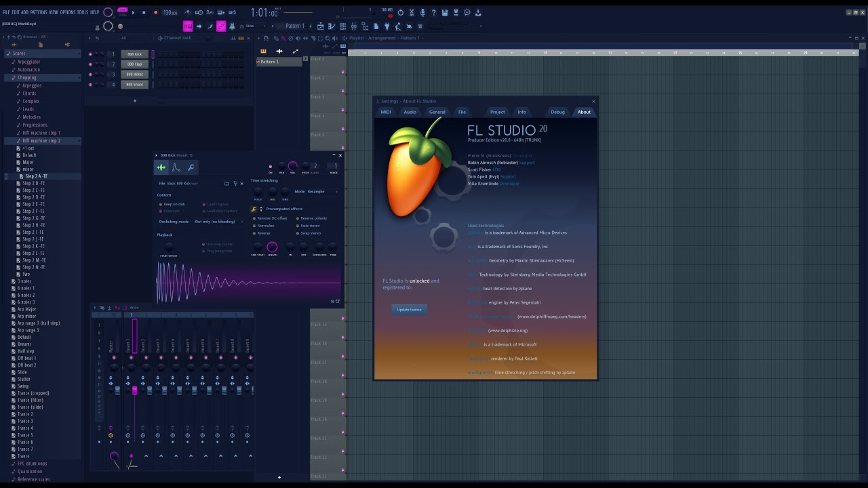The width and height of the screenshot is (868, 488).
Task: Open the PATTERNS menu
Action: click(x=39, y=12)
